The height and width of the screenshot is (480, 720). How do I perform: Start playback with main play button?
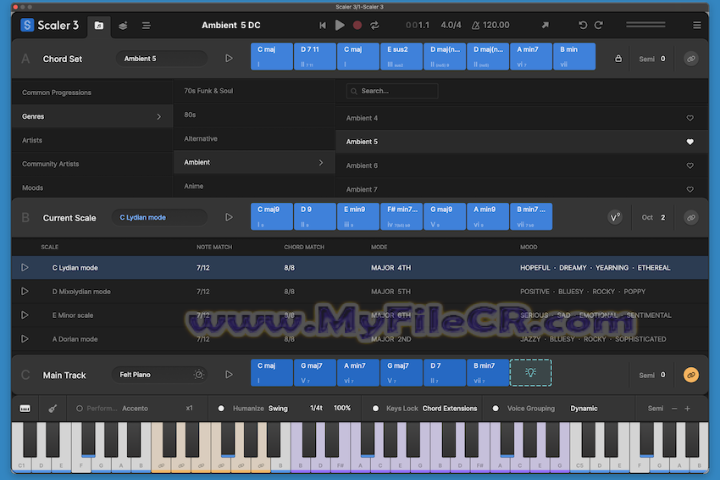[340, 25]
